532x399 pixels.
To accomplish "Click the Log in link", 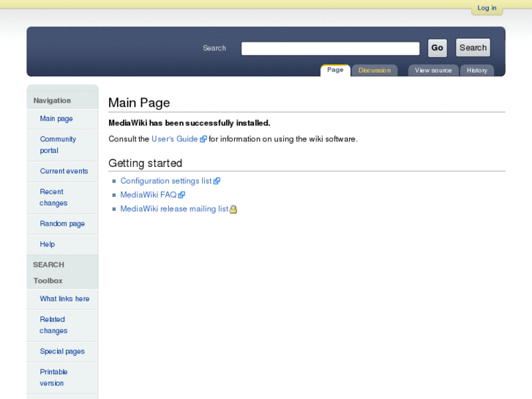I will click(487, 8).
